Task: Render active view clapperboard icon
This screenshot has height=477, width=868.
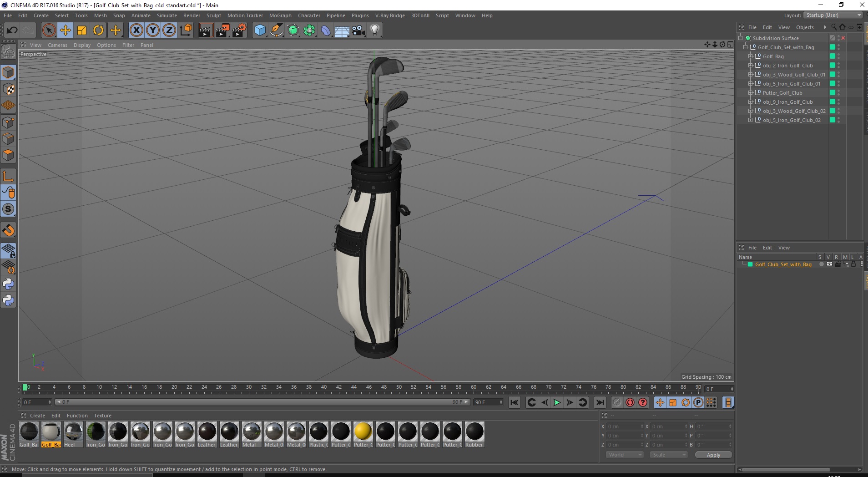Action: click(x=206, y=30)
